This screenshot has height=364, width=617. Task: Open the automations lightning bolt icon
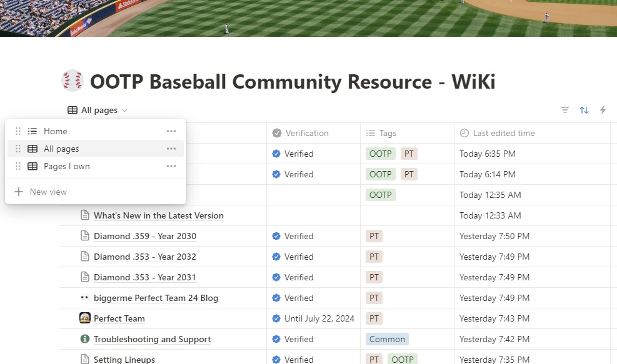coord(603,110)
